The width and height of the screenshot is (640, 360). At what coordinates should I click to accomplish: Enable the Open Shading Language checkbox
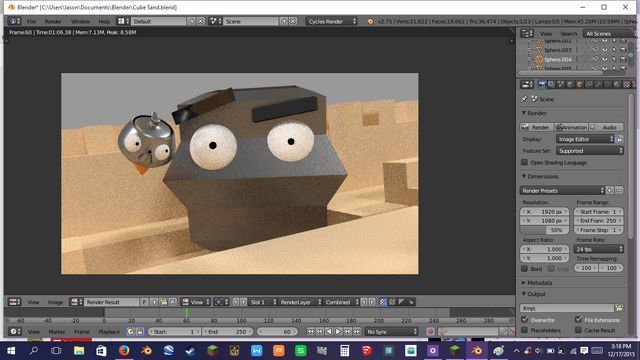524,162
